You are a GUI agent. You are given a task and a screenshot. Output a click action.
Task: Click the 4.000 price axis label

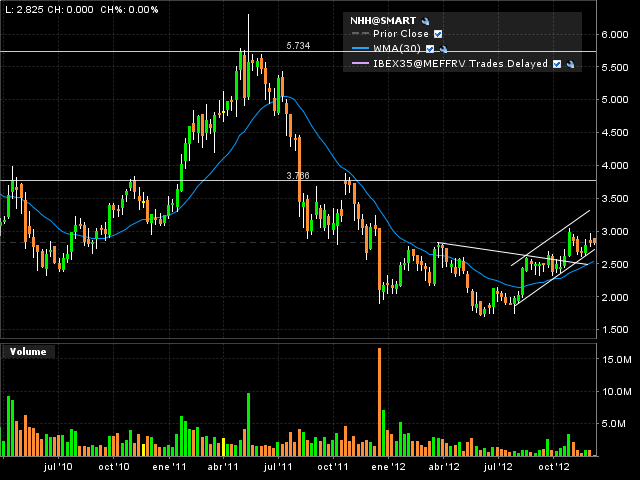615,166
